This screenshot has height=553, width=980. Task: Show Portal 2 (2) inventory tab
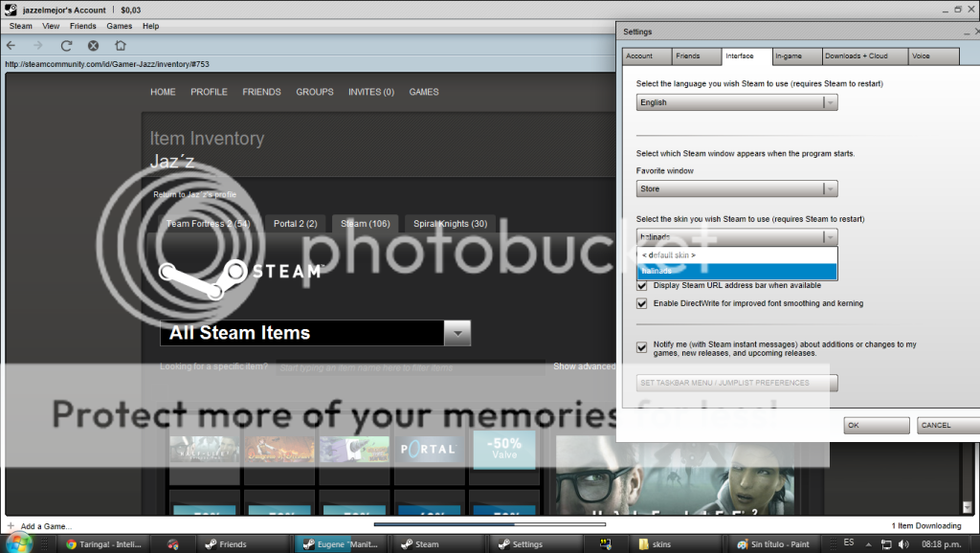coord(295,224)
